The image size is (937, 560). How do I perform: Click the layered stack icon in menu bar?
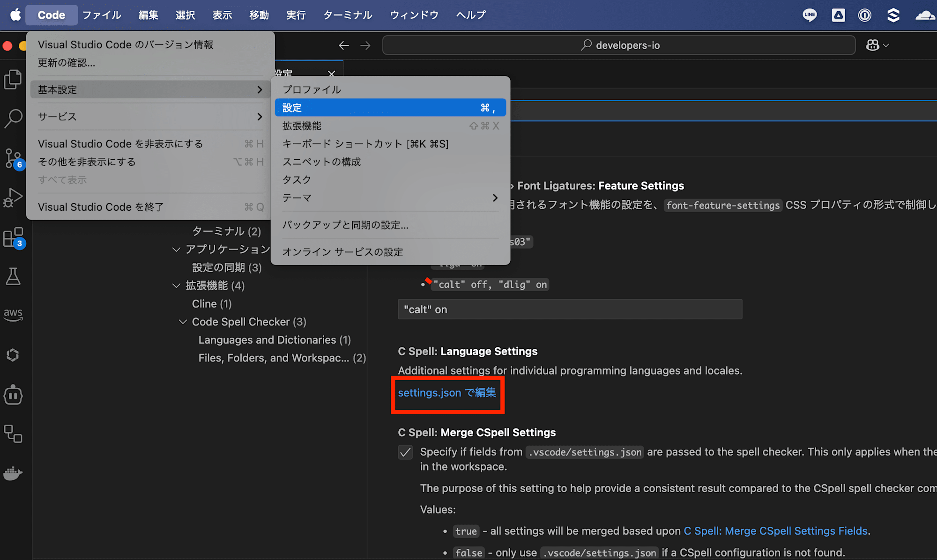(x=893, y=15)
